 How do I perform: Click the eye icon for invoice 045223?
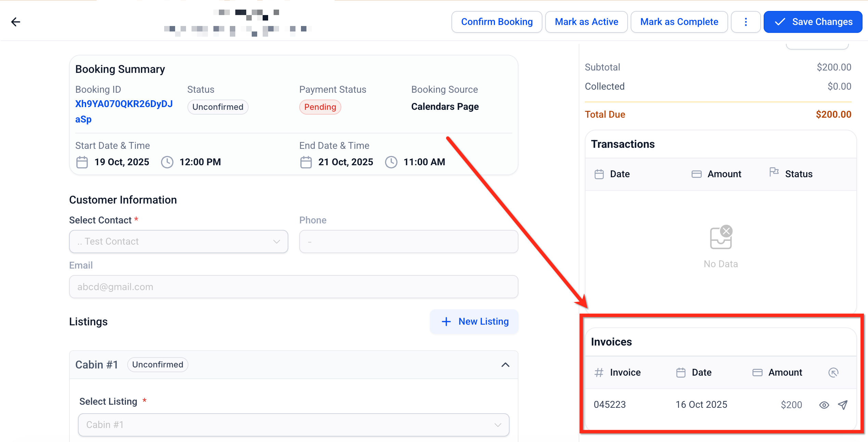(x=824, y=405)
